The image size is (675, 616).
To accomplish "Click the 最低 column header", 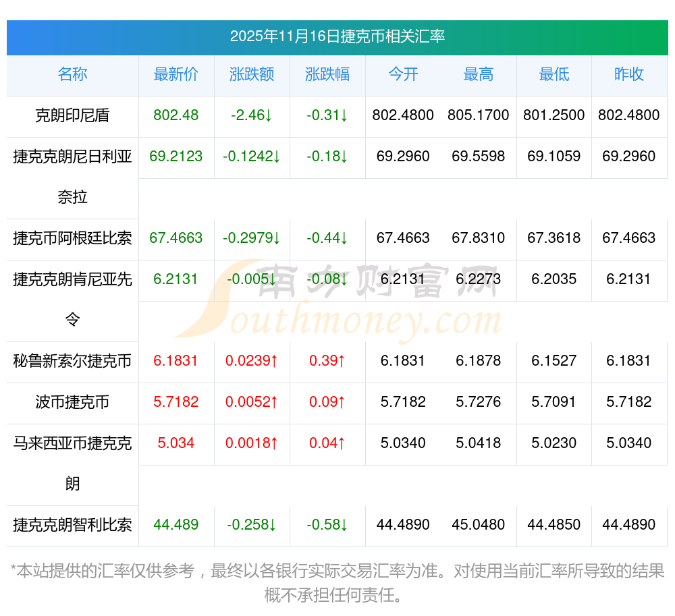I will (553, 75).
